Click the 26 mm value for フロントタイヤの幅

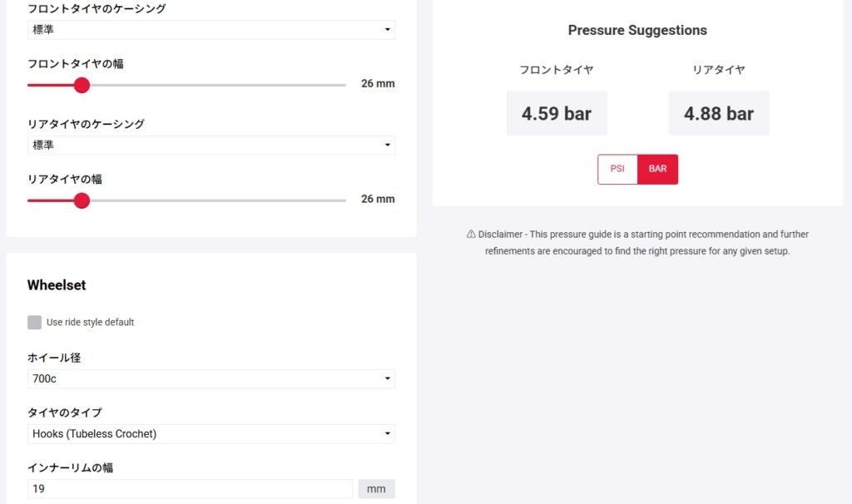[x=378, y=84]
